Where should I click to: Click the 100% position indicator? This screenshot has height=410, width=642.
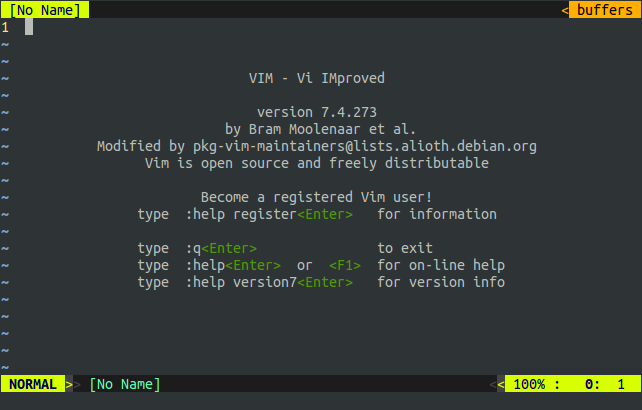point(529,384)
